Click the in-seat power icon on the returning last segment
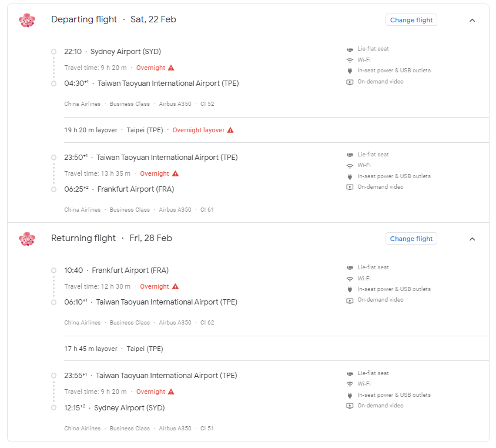496x448 pixels. click(348, 394)
